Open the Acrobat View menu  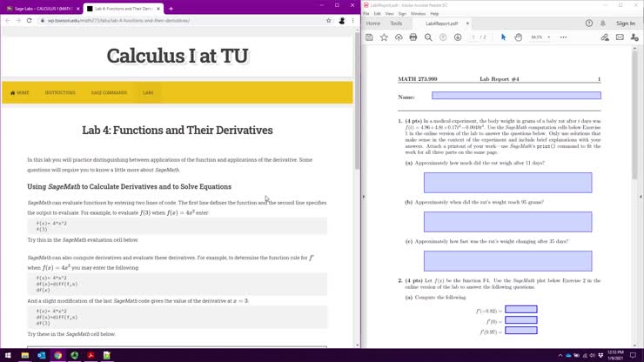tap(389, 14)
